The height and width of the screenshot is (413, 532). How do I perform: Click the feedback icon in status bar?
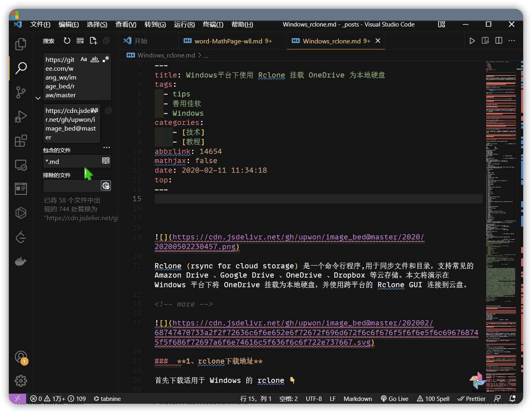point(497,399)
